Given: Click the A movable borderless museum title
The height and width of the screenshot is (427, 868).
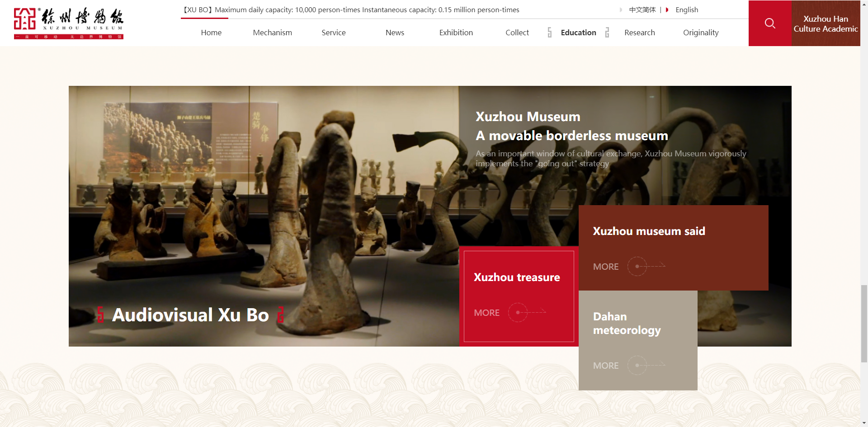Looking at the screenshot, I should coord(572,136).
